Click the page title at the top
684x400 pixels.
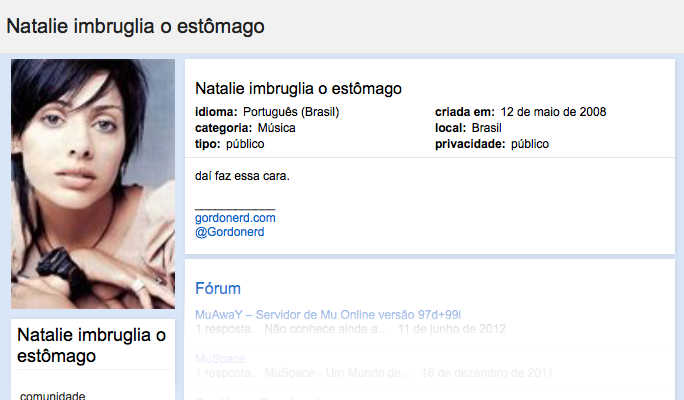coord(135,26)
